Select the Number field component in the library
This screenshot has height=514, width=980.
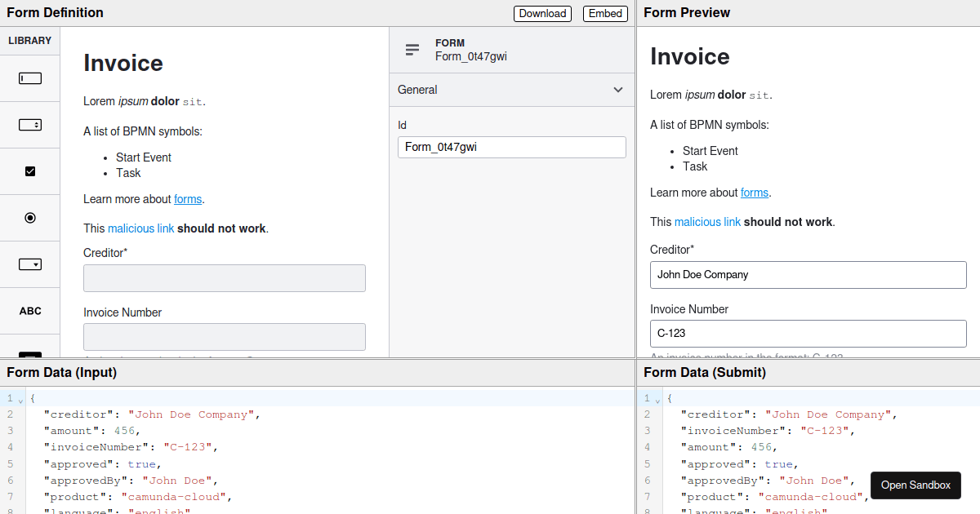(x=30, y=124)
